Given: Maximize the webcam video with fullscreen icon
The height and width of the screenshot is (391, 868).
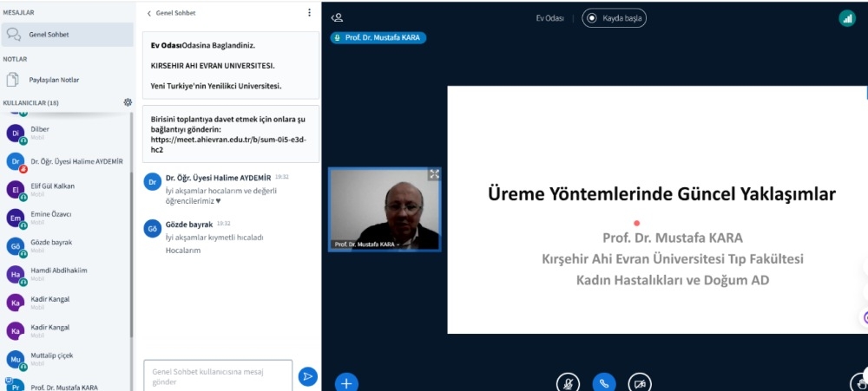Looking at the screenshot, I should tap(434, 174).
